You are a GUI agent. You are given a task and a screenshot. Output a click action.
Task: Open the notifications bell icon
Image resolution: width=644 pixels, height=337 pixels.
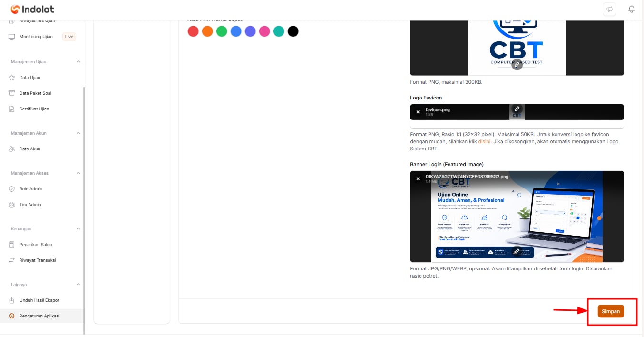[x=632, y=9]
